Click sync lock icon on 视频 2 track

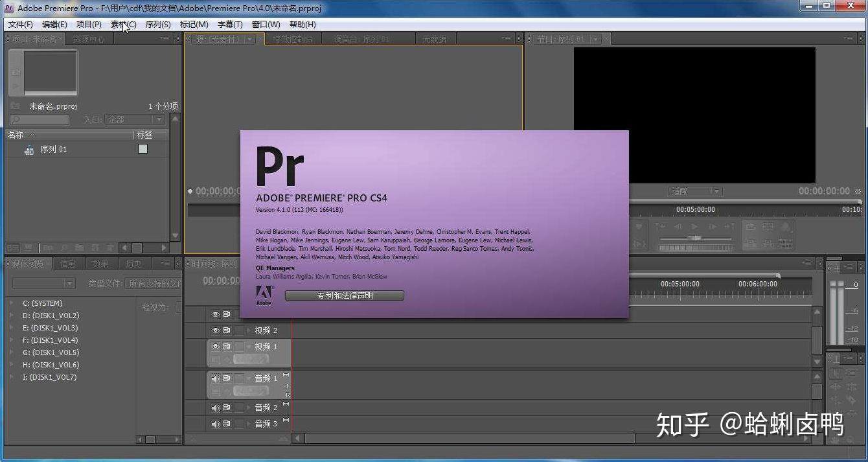click(x=227, y=330)
